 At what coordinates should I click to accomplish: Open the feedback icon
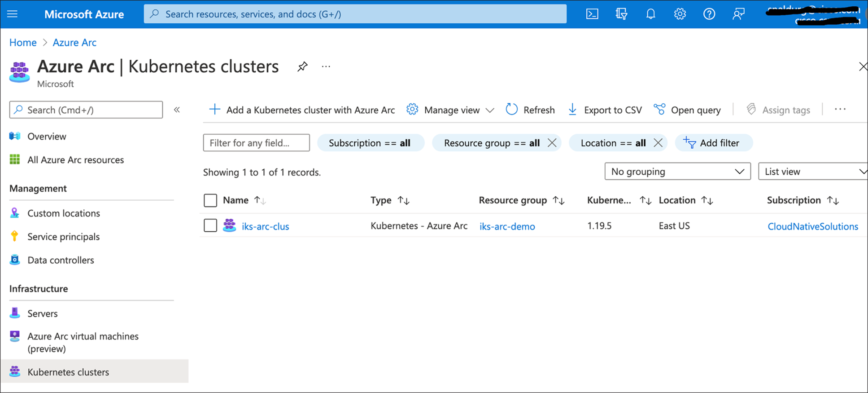738,14
